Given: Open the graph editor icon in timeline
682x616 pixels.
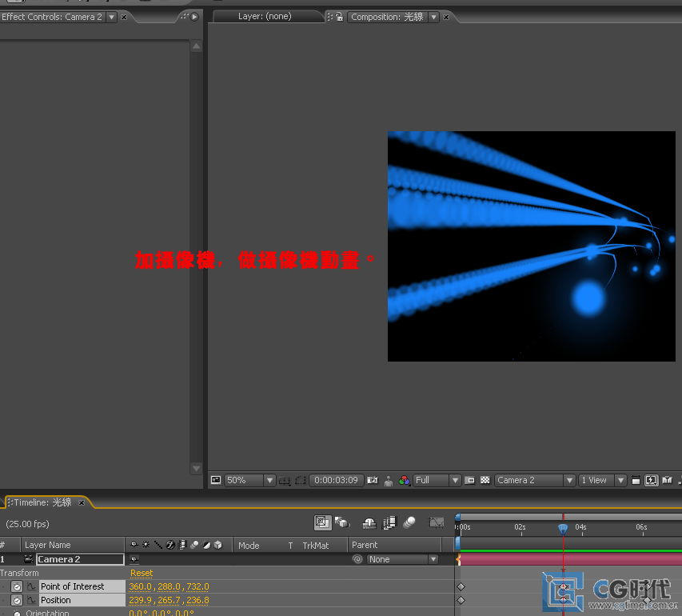Looking at the screenshot, I should click(437, 522).
